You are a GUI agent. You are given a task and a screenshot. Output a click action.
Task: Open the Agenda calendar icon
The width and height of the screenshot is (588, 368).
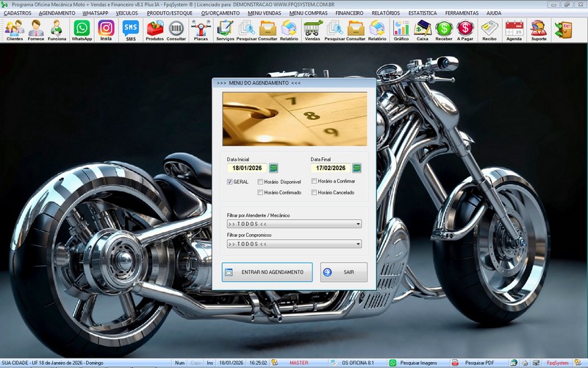[x=514, y=30]
